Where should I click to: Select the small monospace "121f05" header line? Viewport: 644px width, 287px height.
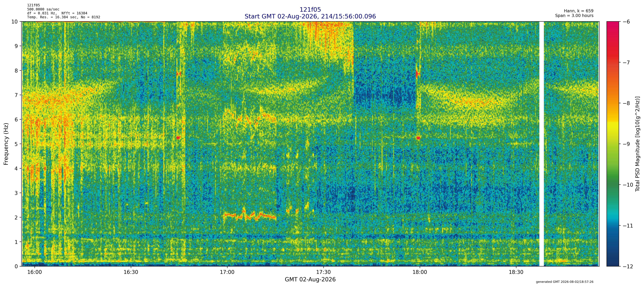click(34, 5)
